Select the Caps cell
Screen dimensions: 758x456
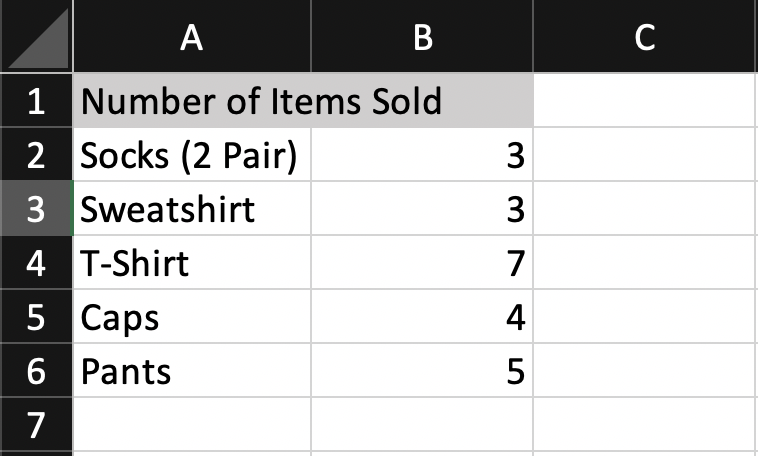[192, 317]
